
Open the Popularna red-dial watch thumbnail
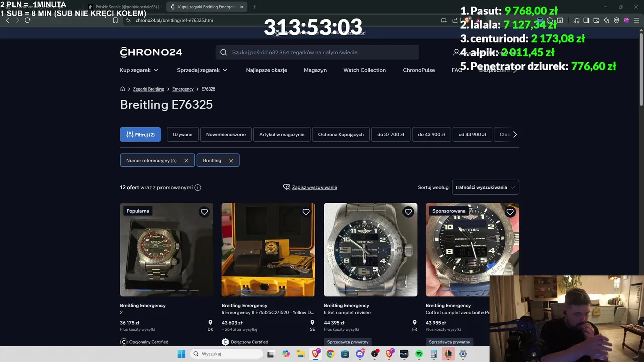click(167, 249)
